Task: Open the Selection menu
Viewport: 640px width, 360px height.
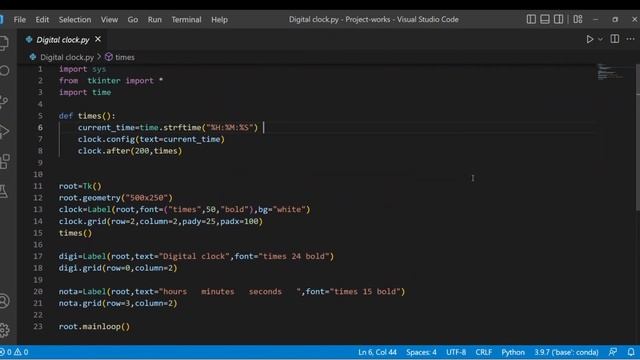Action: coord(75,20)
